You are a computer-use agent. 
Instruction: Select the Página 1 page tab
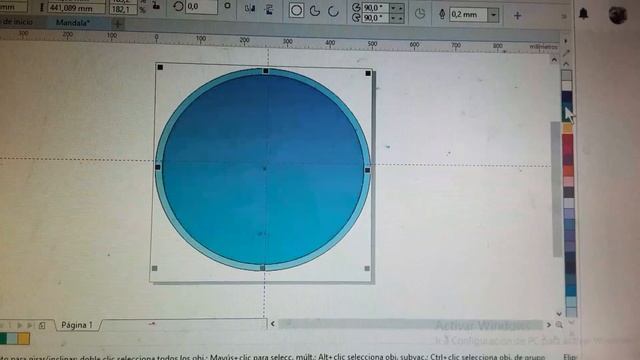[77, 325]
